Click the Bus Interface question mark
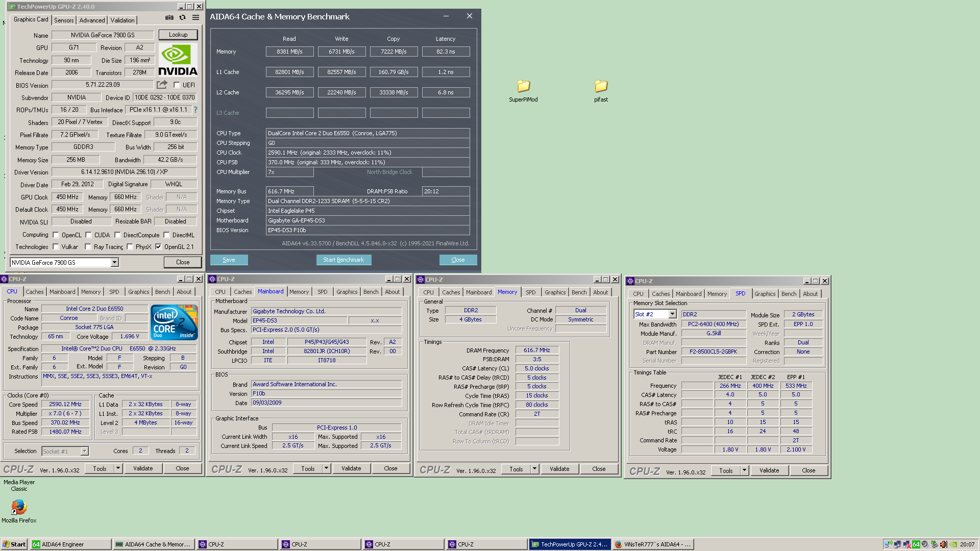Screen dimensions: 980x551 195,110
